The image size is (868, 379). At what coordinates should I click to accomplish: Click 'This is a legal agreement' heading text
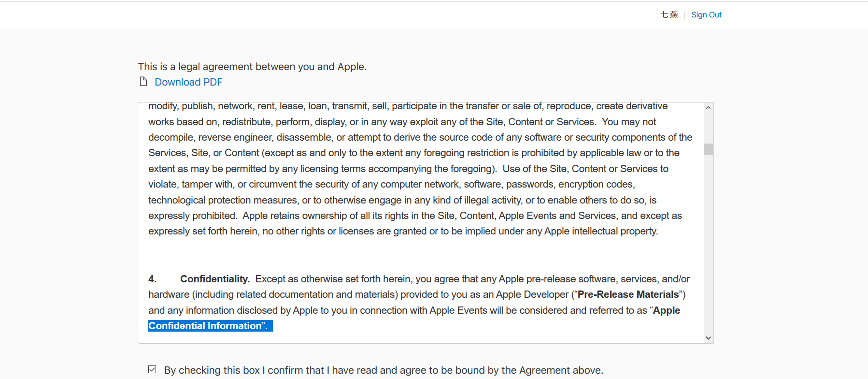[252, 67]
